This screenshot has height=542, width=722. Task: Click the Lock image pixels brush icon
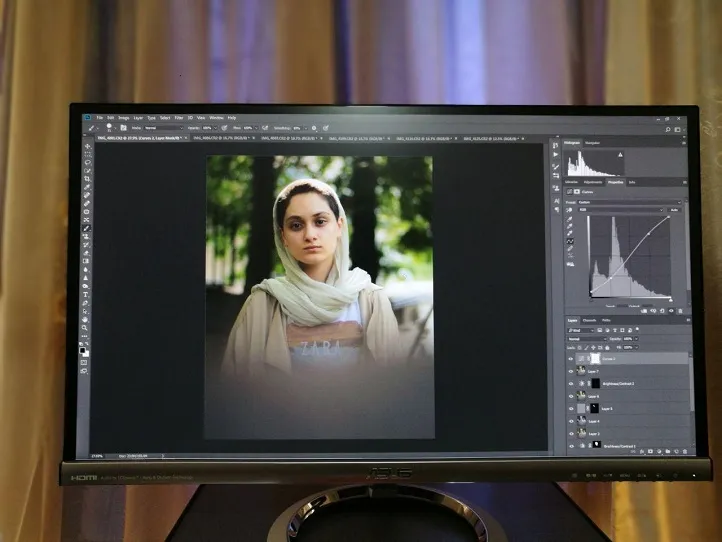point(586,348)
